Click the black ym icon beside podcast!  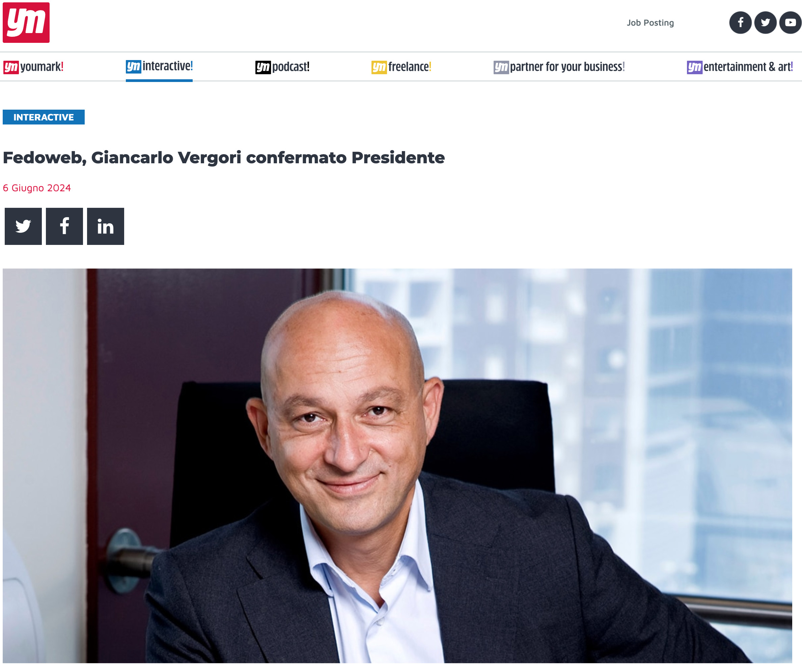[x=263, y=67]
